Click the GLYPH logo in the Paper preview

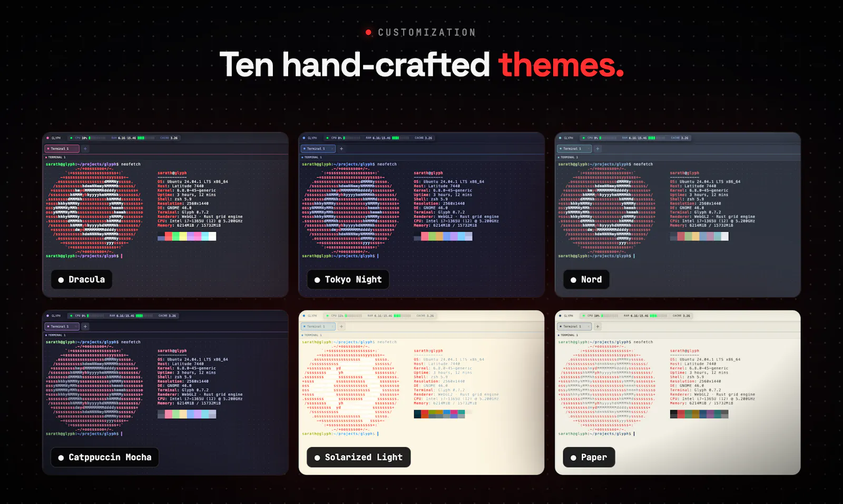pyautogui.click(x=566, y=316)
